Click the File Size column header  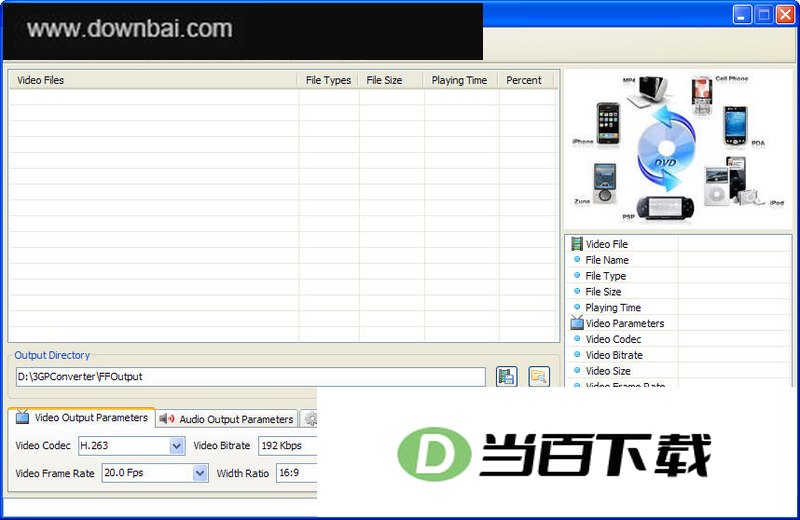391,80
